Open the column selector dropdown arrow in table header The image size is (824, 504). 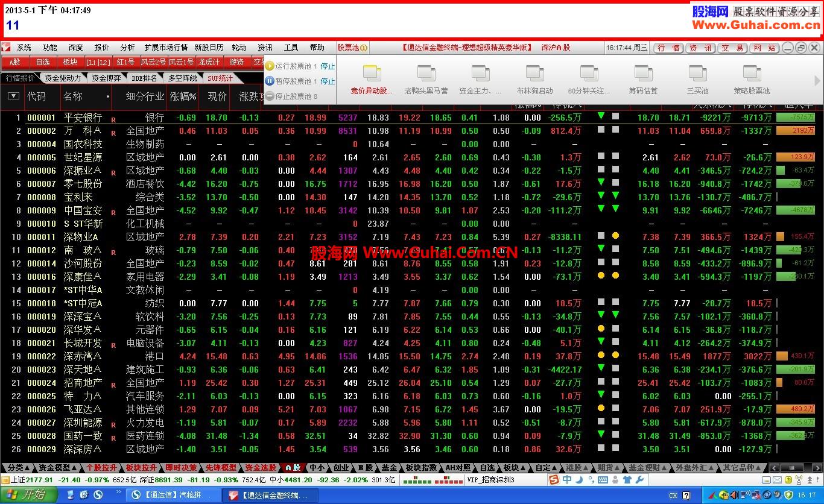tap(13, 96)
